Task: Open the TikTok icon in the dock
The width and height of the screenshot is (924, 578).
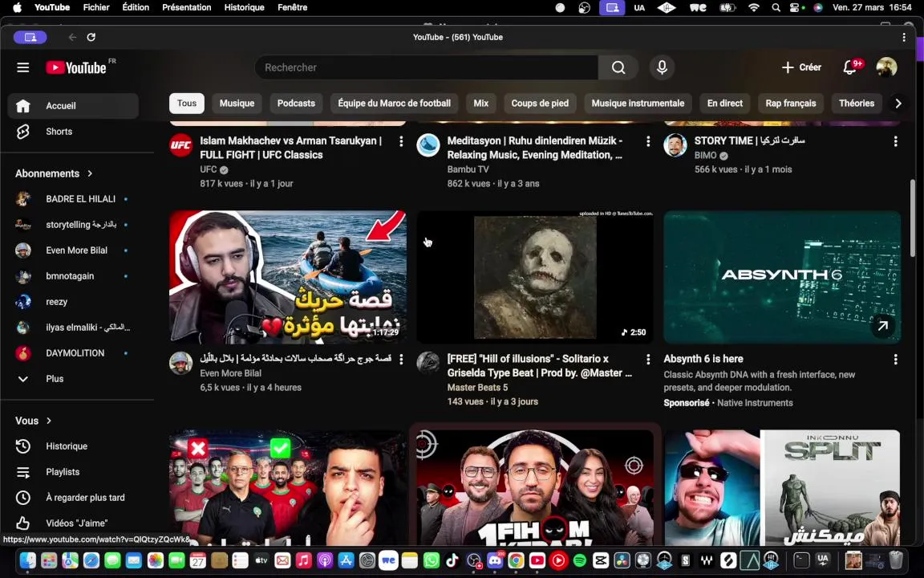Action: coord(452,560)
